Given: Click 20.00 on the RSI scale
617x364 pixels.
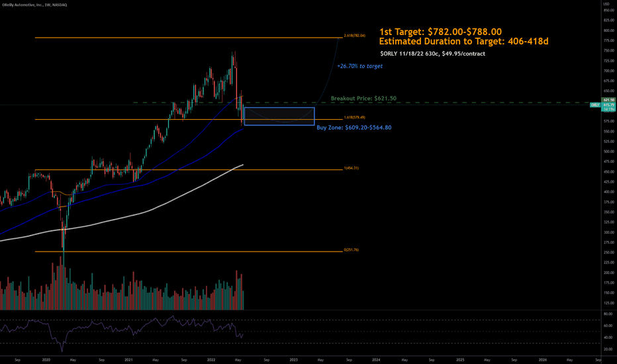Looking at the screenshot, I should [608, 349].
